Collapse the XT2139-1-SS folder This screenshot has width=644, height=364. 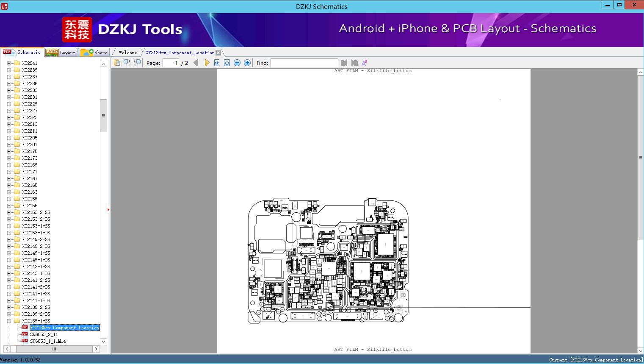point(9,321)
